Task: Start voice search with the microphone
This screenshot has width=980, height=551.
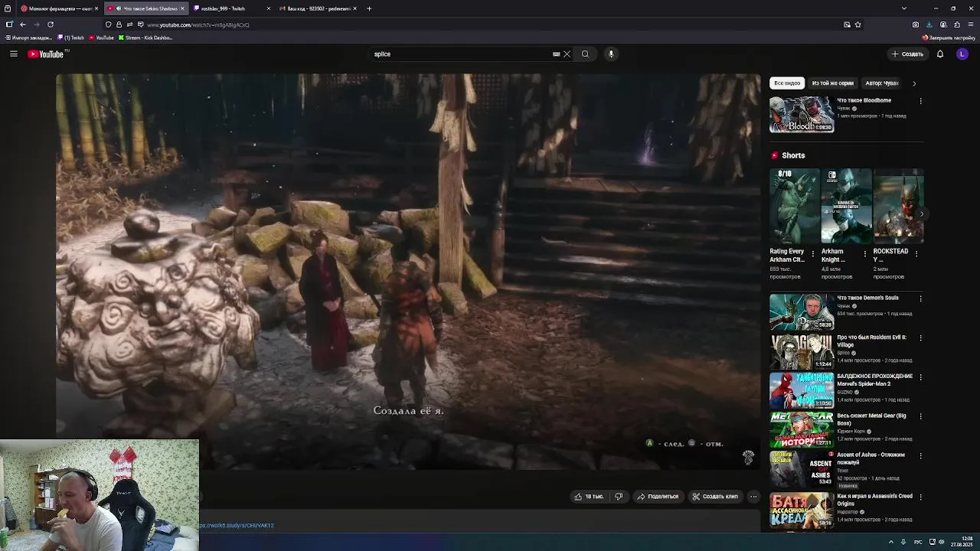Action: point(611,54)
